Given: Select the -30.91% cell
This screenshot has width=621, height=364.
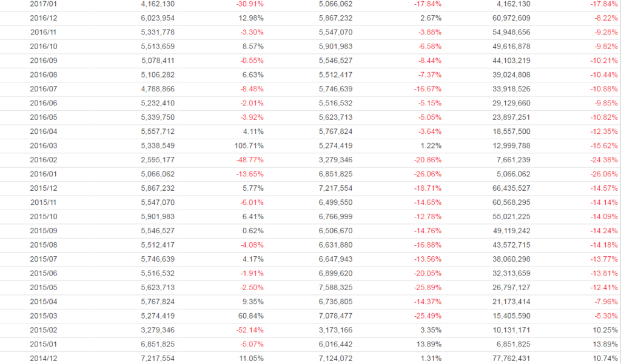Looking at the screenshot, I should 250,4.
